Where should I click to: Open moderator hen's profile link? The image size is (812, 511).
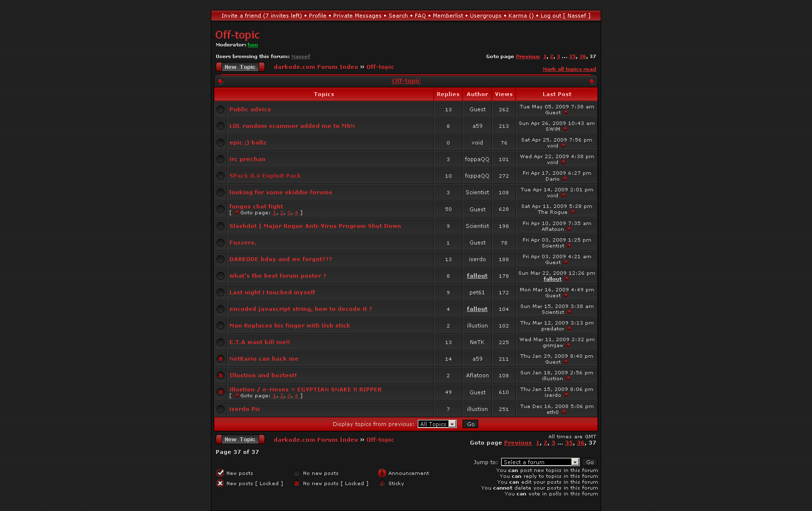[x=252, y=45]
